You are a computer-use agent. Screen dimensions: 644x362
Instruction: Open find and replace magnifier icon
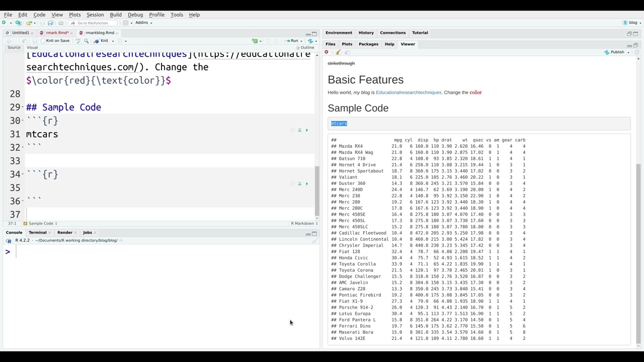coord(86,41)
